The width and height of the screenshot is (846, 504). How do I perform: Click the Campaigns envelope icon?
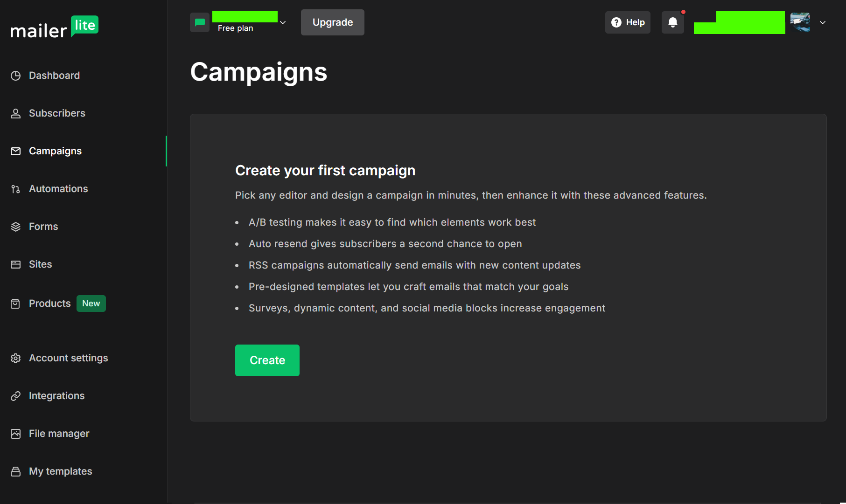(16, 151)
